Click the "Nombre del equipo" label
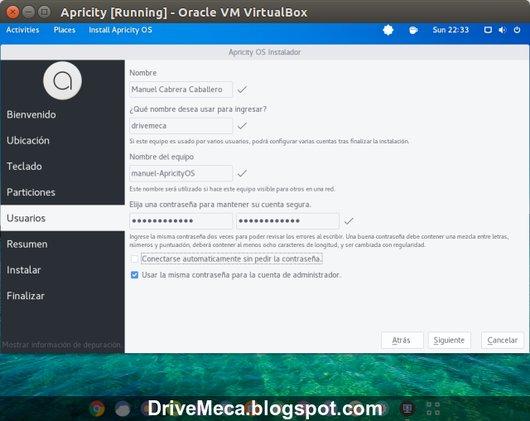The image size is (530, 421). (162, 157)
